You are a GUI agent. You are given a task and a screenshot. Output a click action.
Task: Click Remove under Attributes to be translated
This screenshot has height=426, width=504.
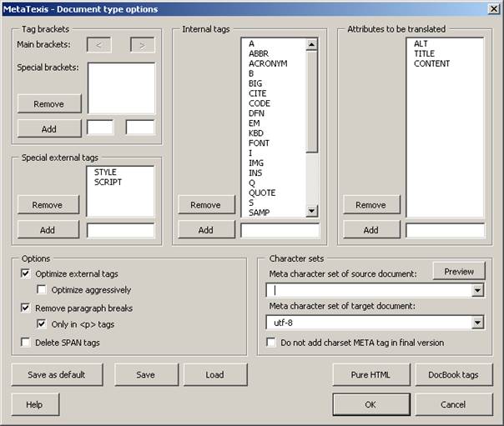(x=371, y=204)
